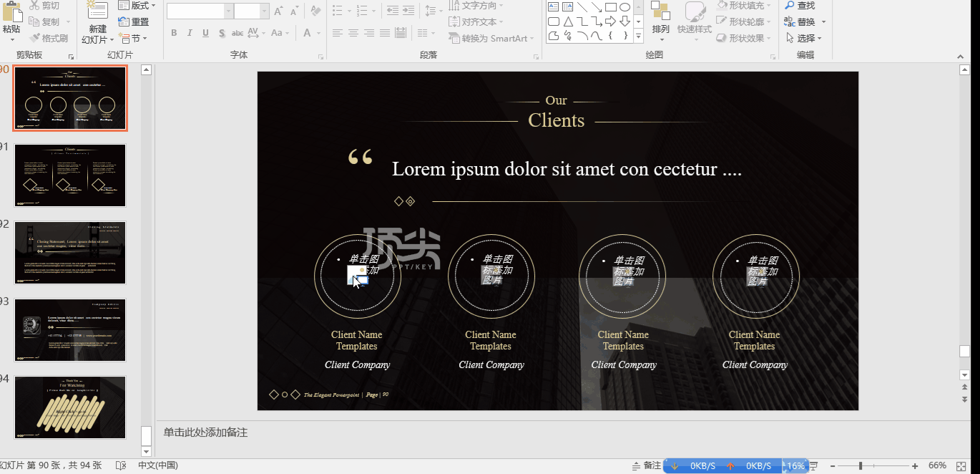The image size is (980, 474).
Task: Select slide 91 thumbnail in slide panel
Action: [x=70, y=175]
